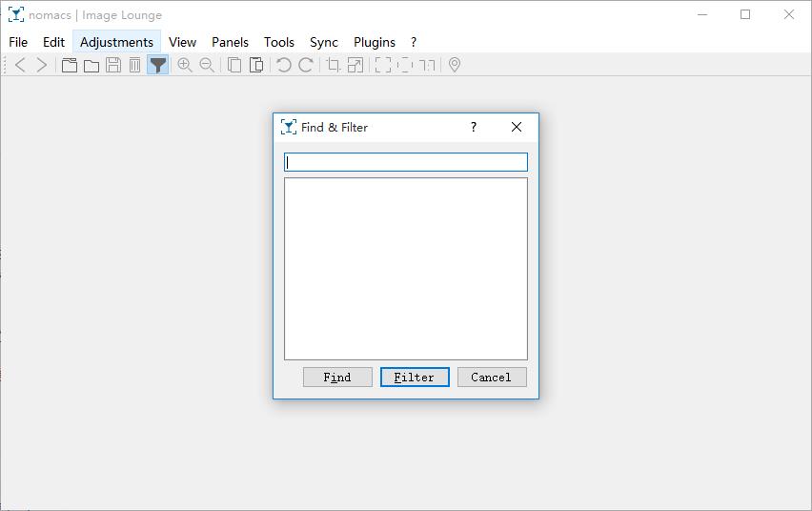Click the Resize image icon
Image resolution: width=812 pixels, height=511 pixels.
tap(355, 65)
